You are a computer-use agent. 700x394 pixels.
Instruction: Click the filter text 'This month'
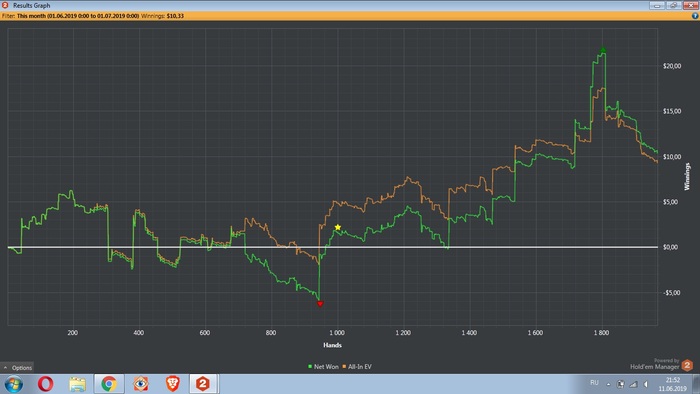pyautogui.click(x=31, y=16)
